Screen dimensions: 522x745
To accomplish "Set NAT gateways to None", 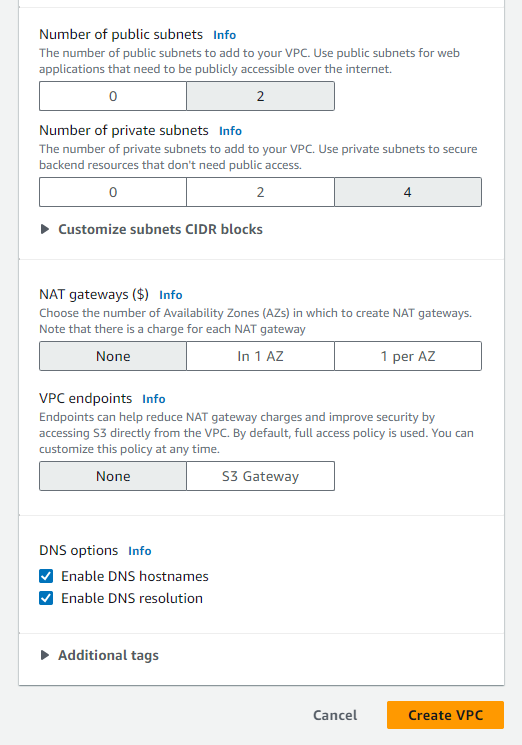I will 113,356.
